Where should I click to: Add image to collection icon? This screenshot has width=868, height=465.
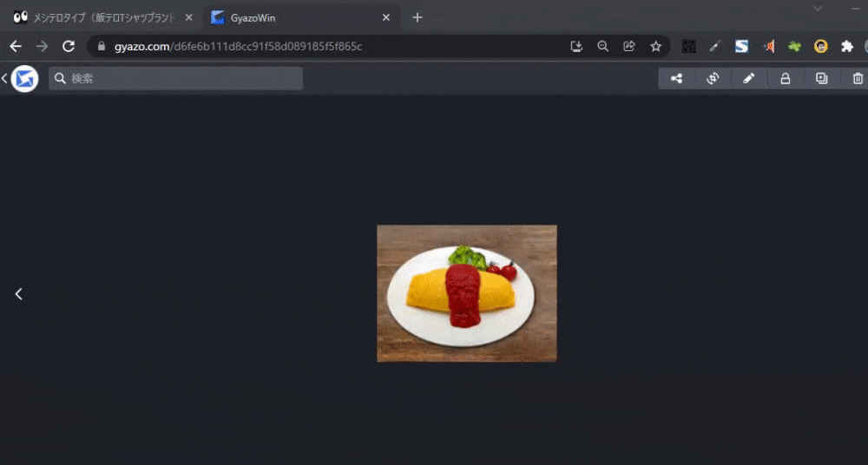click(822, 79)
